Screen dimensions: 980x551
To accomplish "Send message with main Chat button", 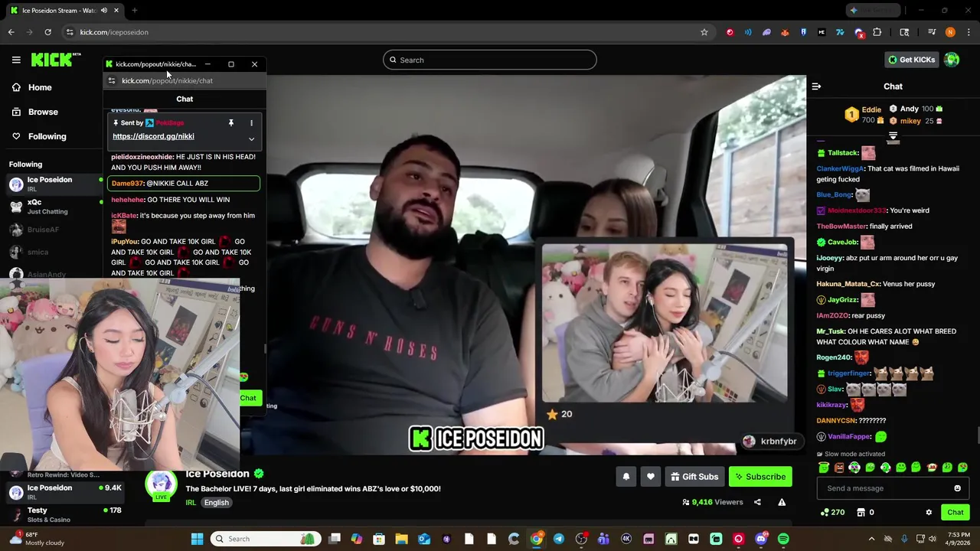I will (955, 513).
